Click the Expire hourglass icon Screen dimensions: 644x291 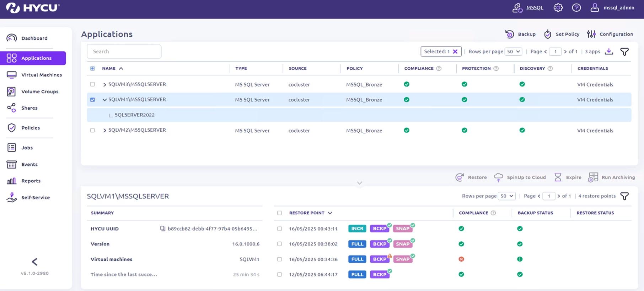558,177
